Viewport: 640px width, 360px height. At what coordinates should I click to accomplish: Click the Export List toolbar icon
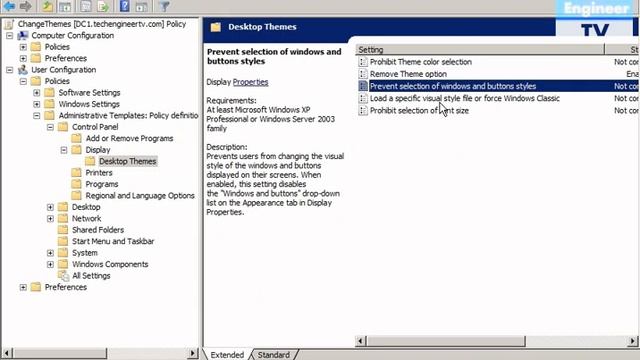pos(103,6)
